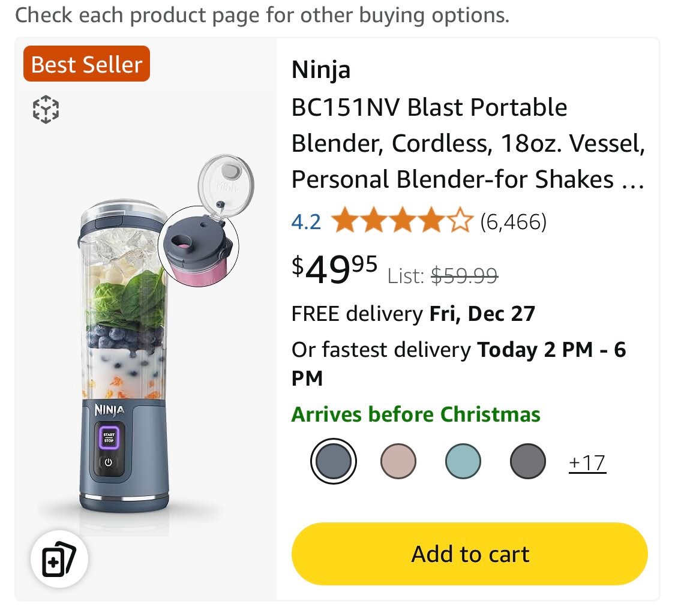The width and height of the screenshot is (675, 616).
Task: Click the Arrives before Christmas label
Action: click(x=416, y=414)
